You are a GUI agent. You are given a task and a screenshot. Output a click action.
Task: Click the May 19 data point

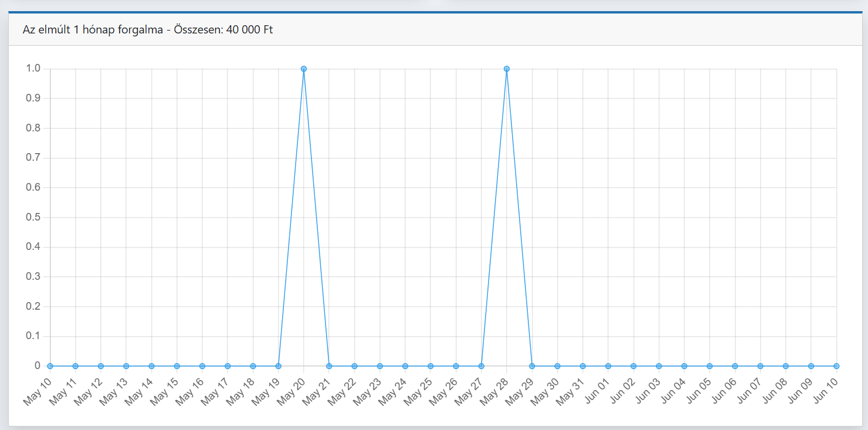(x=279, y=366)
